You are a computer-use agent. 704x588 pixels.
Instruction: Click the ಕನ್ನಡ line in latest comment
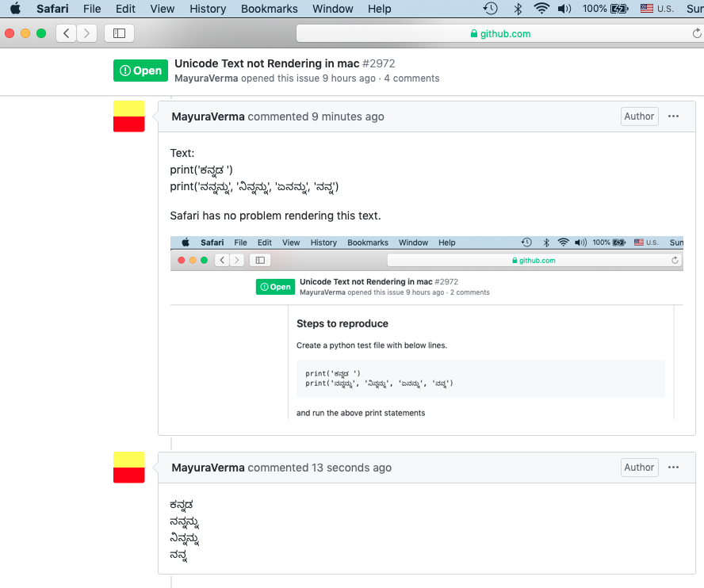(x=182, y=506)
